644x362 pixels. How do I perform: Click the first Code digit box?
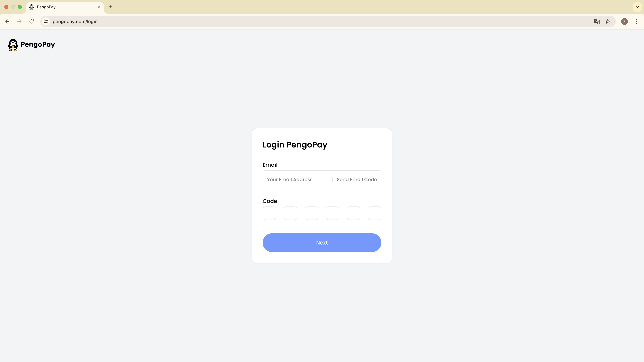(x=269, y=213)
